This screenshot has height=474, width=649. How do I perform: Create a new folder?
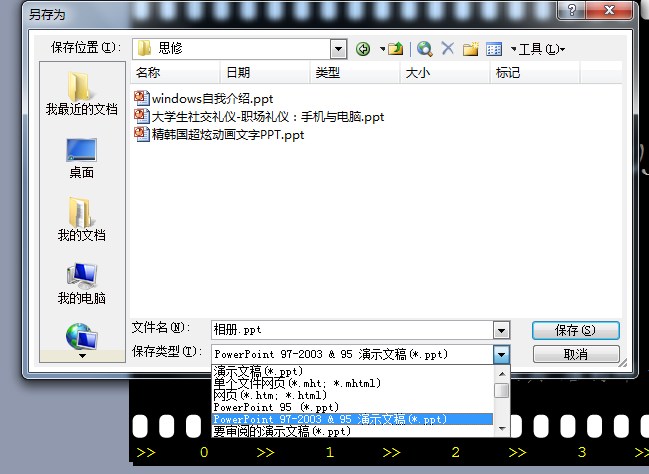click(x=471, y=49)
